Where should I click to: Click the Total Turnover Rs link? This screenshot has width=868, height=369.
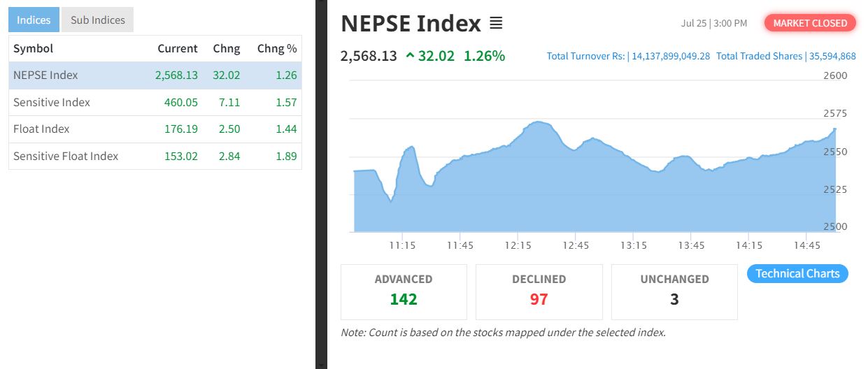pos(628,56)
